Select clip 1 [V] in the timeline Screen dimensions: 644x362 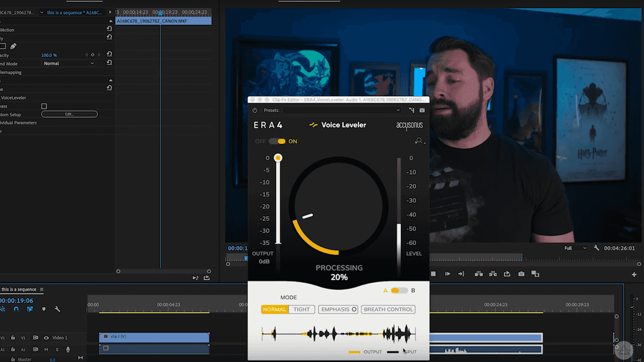(154, 337)
